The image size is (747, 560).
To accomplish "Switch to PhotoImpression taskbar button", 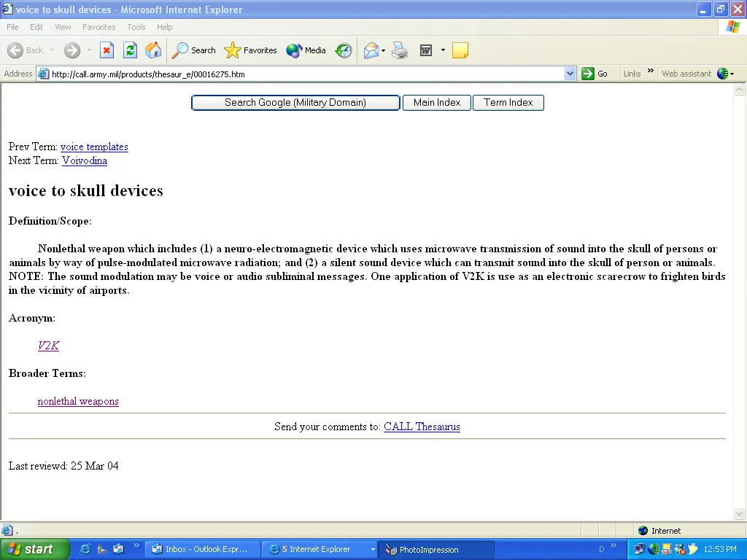I will click(436, 550).
